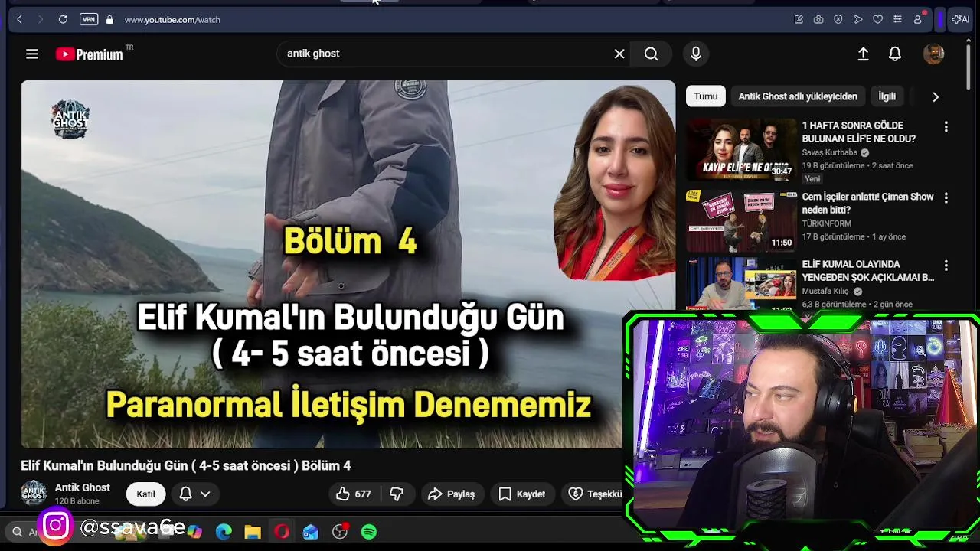Viewport: 980px width, 551px height.
Task: Open the Opera AI assistant button
Action: click(960, 20)
